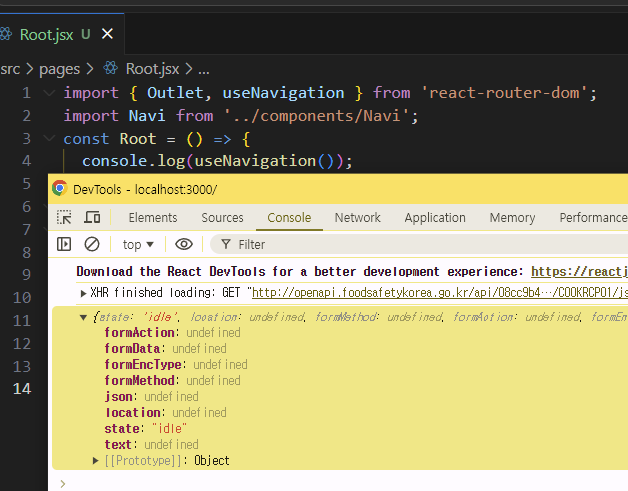The image size is (628, 491).
Task: Click the React file icon on the Root.jsx tab
Action: (8, 34)
